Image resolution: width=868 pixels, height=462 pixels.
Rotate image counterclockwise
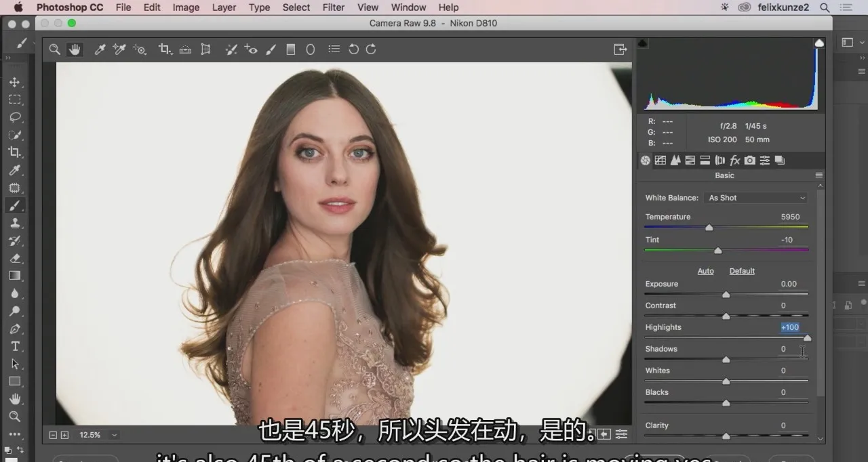click(x=353, y=49)
